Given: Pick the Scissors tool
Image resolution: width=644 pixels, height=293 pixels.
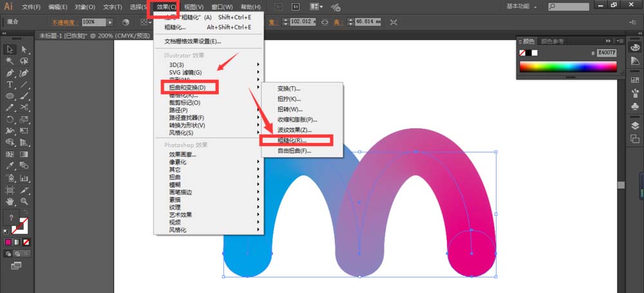Looking at the screenshot, I should tap(24, 108).
